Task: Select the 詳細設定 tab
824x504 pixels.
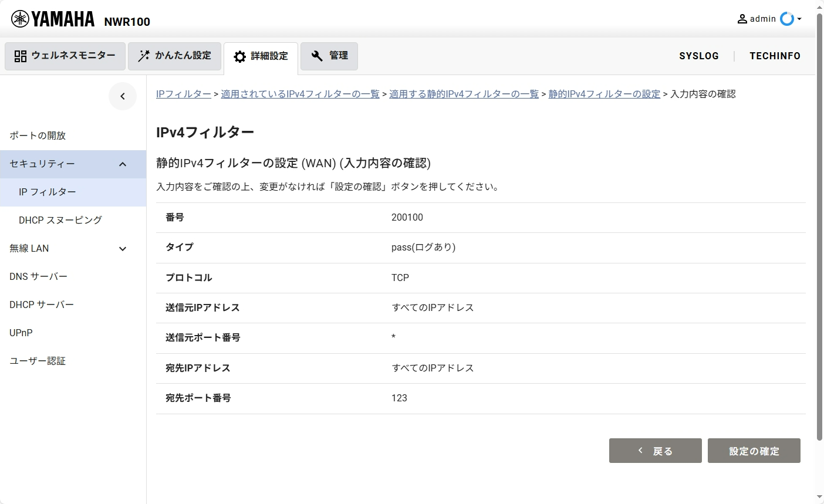Action: coord(261,56)
